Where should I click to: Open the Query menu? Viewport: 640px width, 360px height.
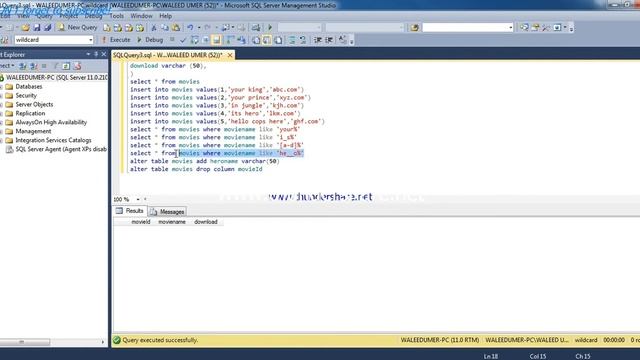[44, 16]
